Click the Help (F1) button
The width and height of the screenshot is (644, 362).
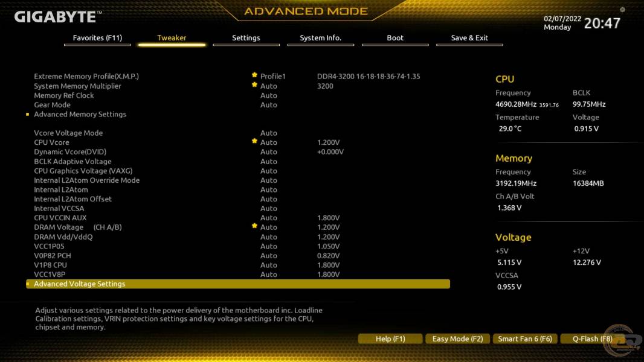click(x=390, y=338)
